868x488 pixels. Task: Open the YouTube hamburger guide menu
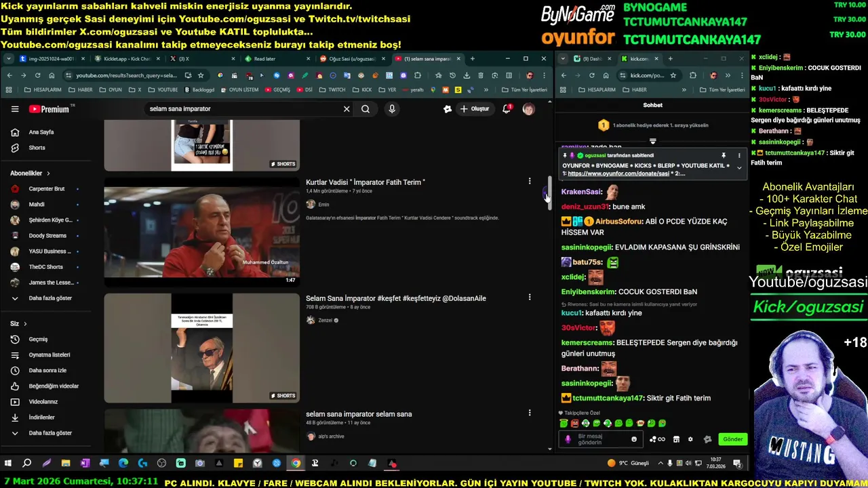15,109
